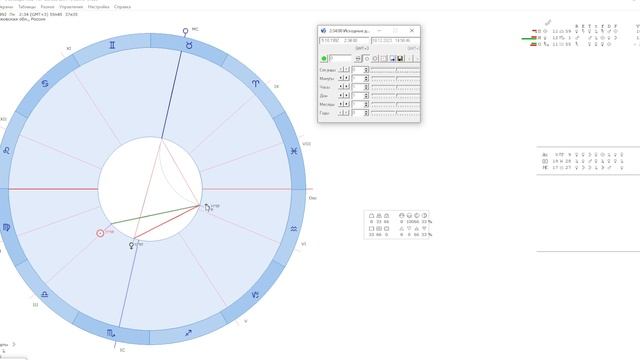640x360 pixels.
Task: Step months backward with the left arrow button
Action: [340, 104]
